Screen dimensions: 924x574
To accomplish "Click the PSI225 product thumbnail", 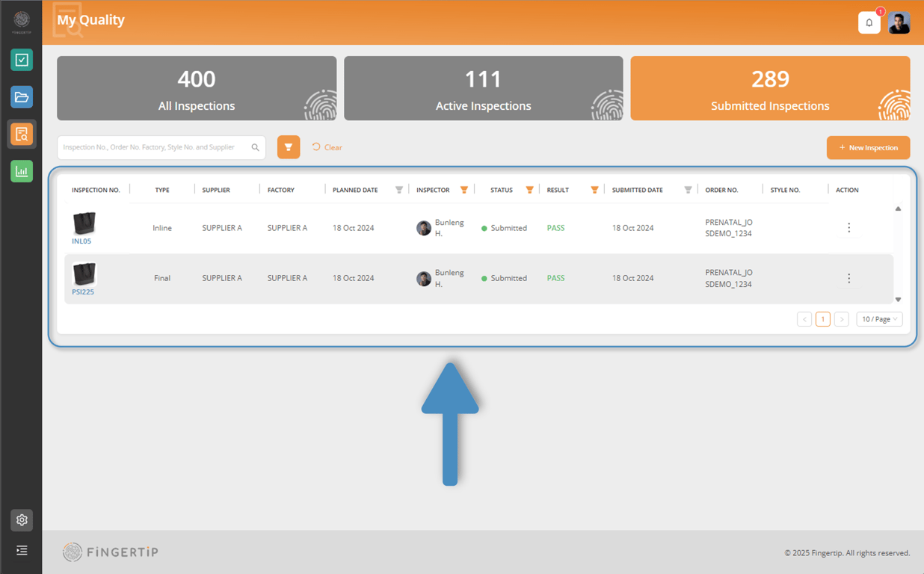I will click(84, 274).
